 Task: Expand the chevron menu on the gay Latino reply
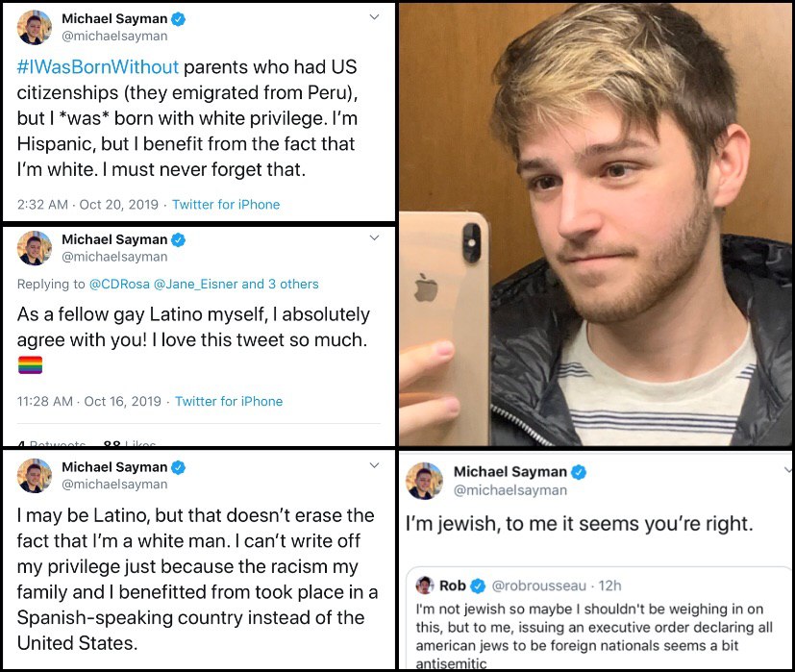click(x=374, y=237)
